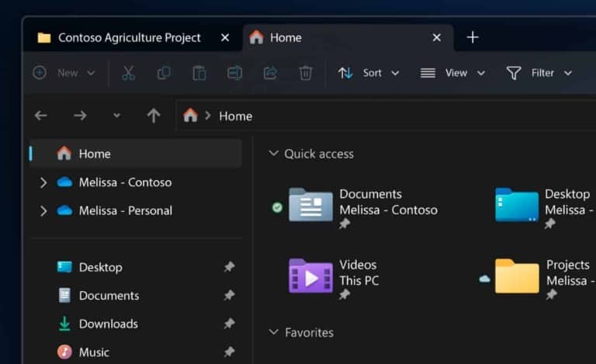This screenshot has width=596, height=364.
Task: Click the Rename icon in toolbar
Action: (x=234, y=73)
